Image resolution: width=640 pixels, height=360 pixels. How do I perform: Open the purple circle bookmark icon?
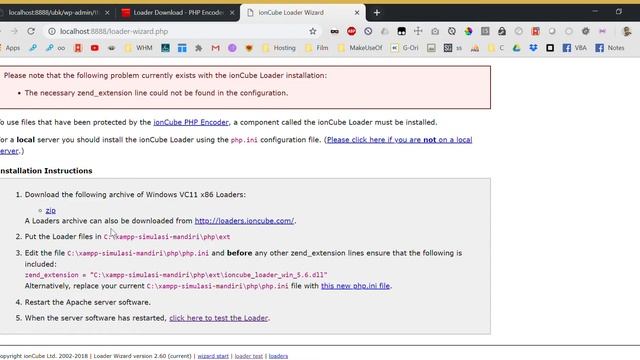pyautogui.click(x=232, y=48)
